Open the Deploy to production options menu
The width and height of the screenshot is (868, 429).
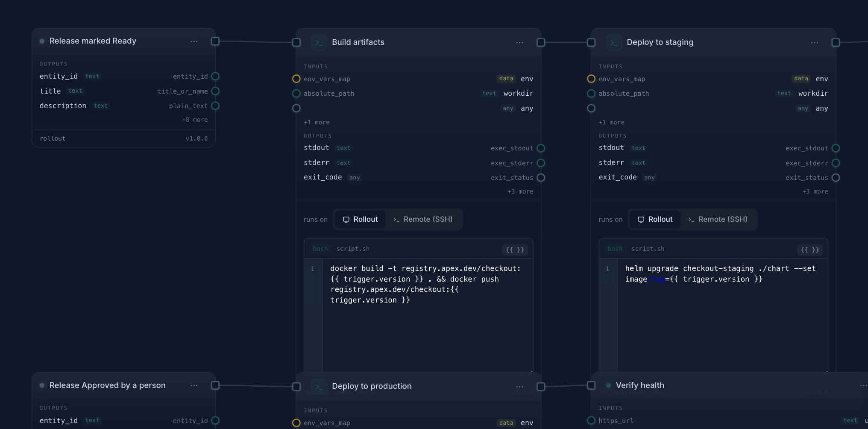pos(519,387)
